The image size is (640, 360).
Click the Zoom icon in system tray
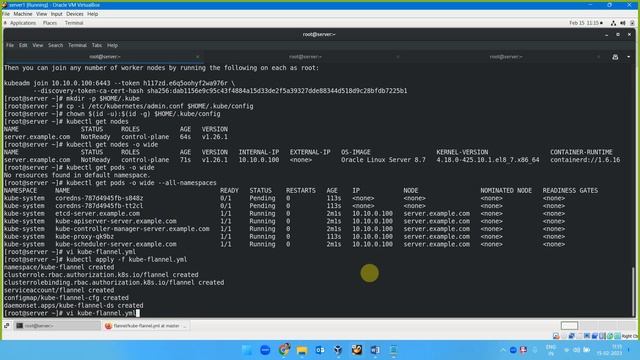(513, 350)
